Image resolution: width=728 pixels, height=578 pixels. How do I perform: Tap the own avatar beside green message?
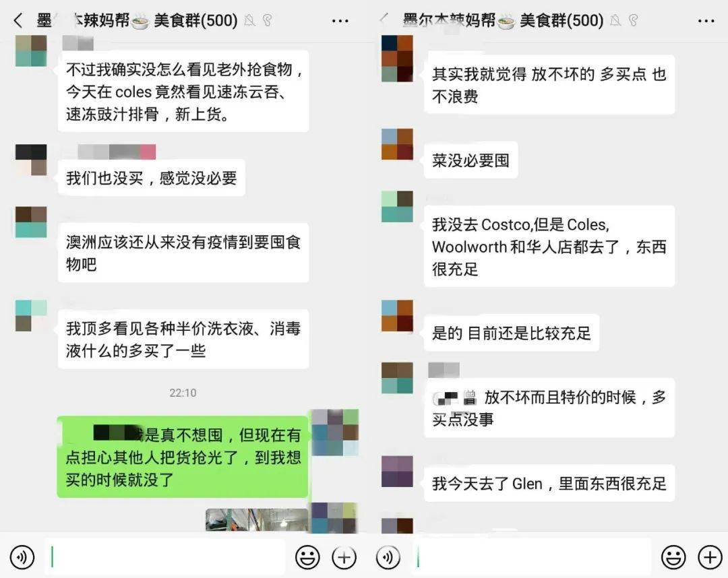tap(335, 432)
